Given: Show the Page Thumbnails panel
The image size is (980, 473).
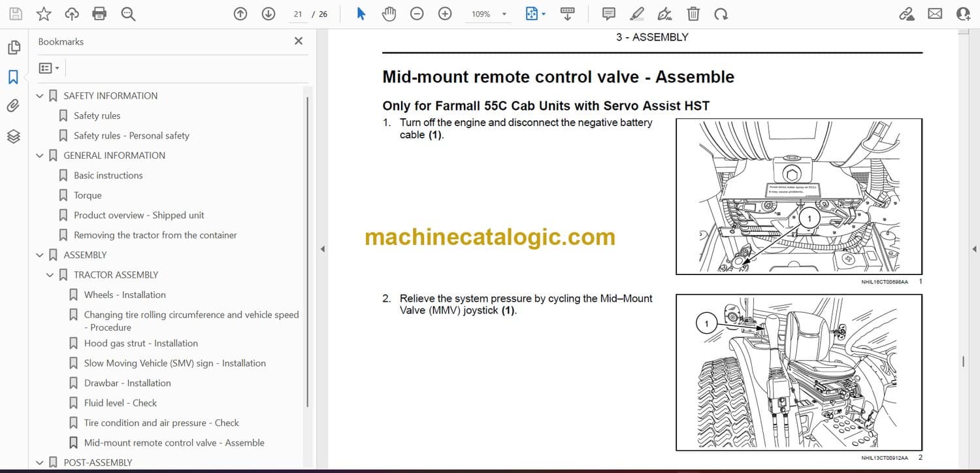Looking at the screenshot, I should tap(14, 48).
